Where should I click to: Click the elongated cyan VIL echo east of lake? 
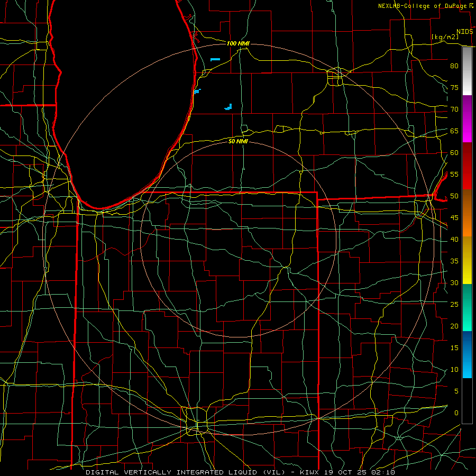click(x=215, y=59)
